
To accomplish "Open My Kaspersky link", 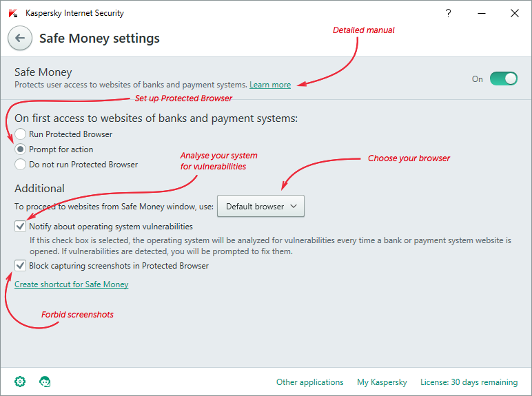I will [382, 382].
